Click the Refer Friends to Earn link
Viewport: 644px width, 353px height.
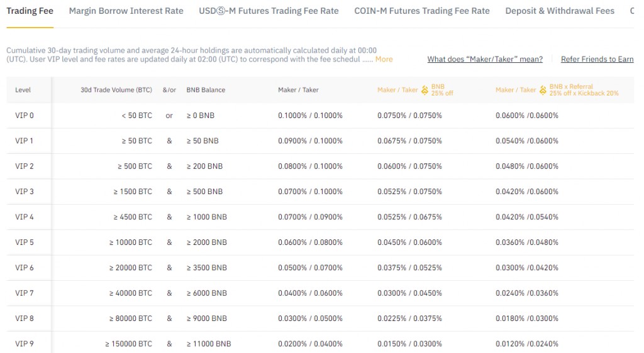[x=597, y=59]
